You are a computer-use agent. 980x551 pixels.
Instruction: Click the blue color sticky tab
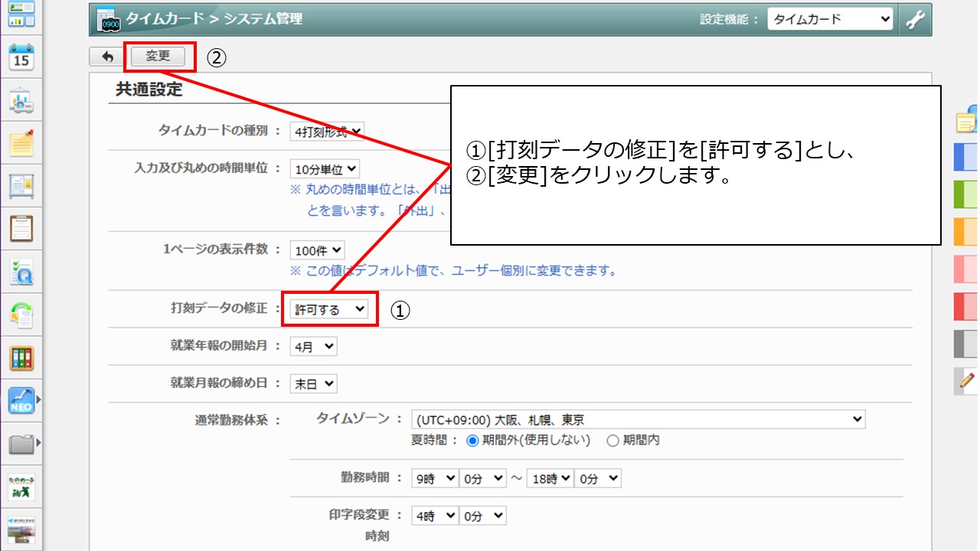(966, 156)
